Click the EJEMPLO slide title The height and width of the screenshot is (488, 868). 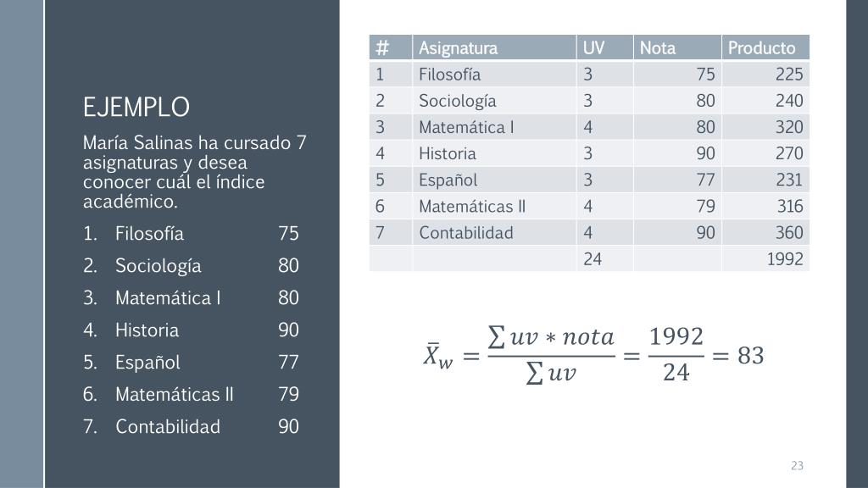pyautogui.click(x=136, y=108)
